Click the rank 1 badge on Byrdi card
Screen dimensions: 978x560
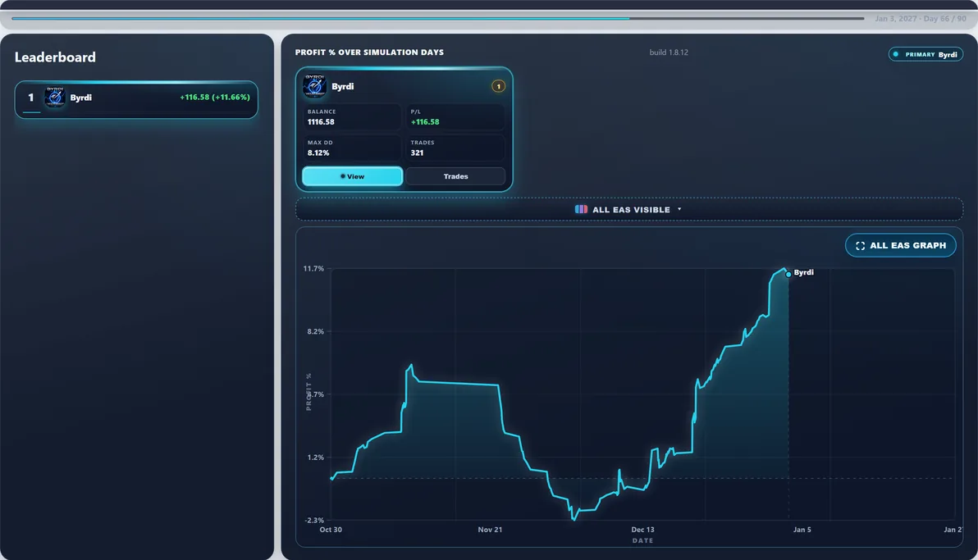pyautogui.click(x=498, y=86)
